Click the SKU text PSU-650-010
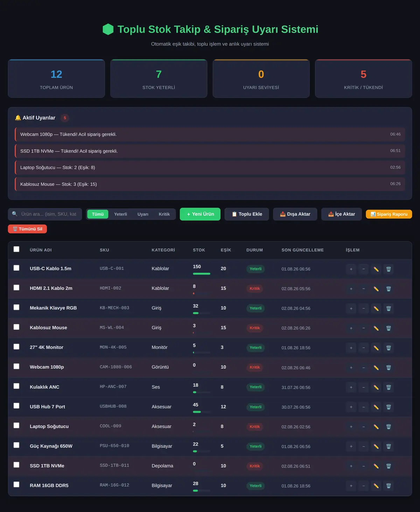The image size is (420, 512). point(114,446)
